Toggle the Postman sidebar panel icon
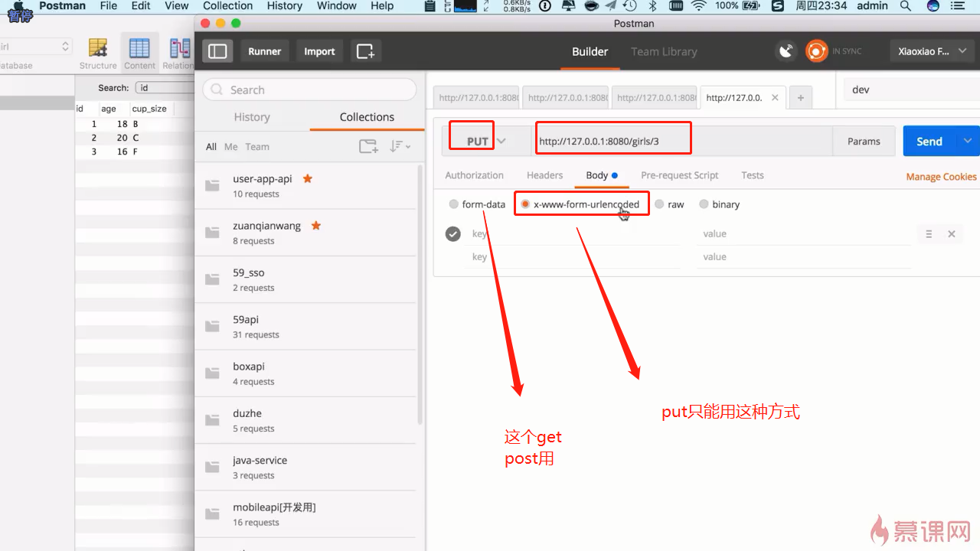 [x=217, y=51]
